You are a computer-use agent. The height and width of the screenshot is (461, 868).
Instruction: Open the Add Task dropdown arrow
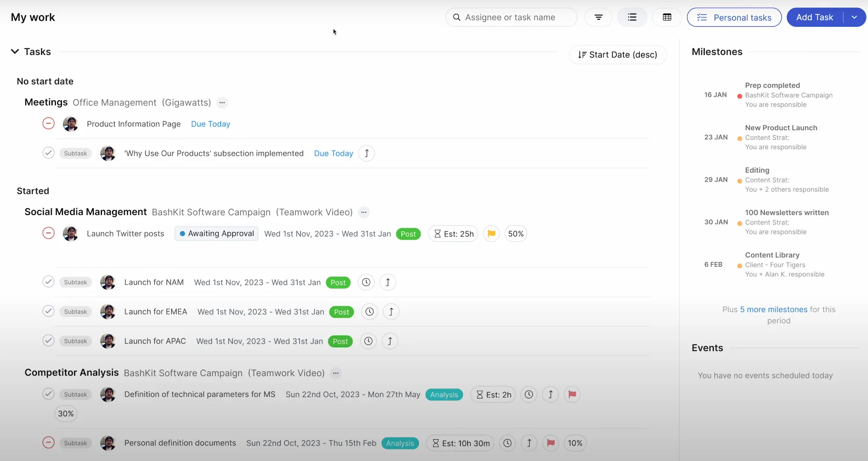[854, 17]
